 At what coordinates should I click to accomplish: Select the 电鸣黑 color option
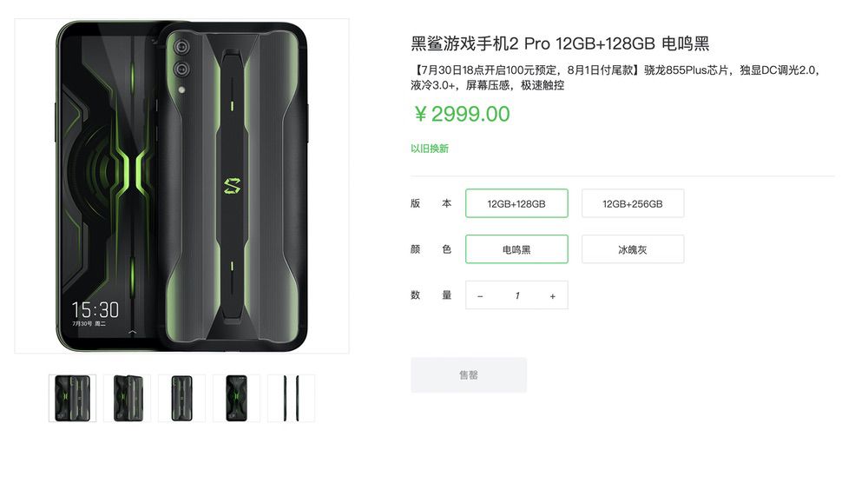pos(516,249)
